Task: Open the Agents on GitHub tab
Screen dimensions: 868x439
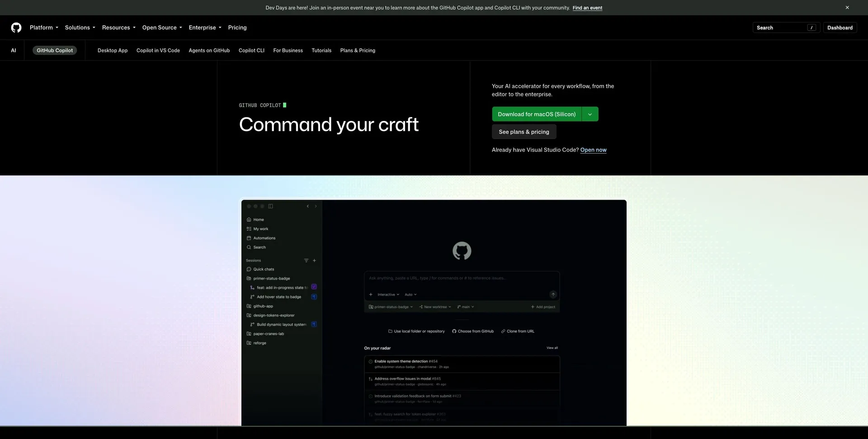Action: pos(209,51)
